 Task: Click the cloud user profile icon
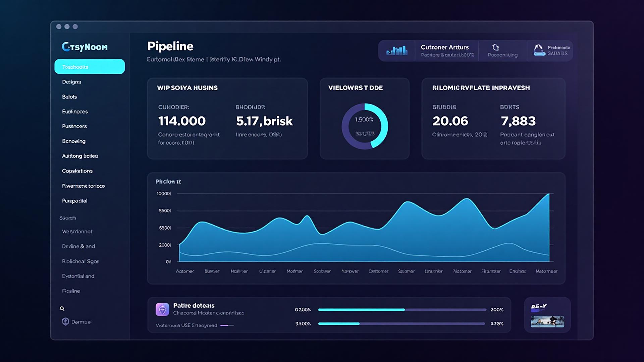(x=539, y=50)
